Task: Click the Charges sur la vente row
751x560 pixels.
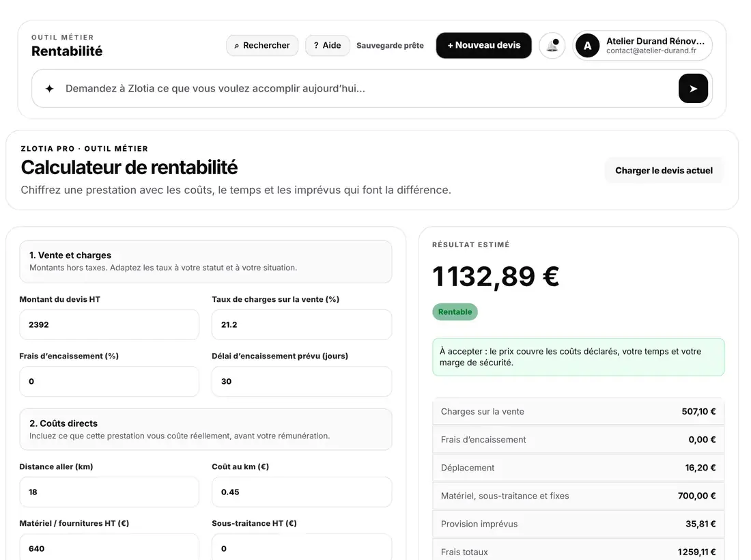Action: point(578,412)
